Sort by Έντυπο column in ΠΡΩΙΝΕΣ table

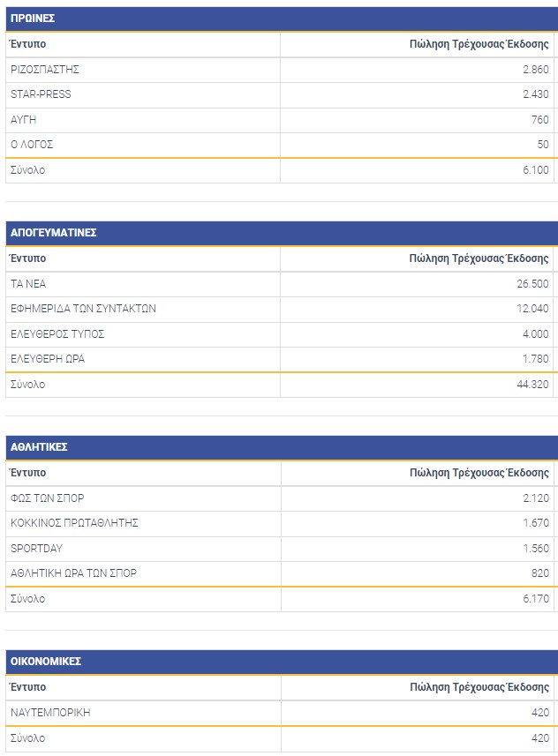(28, 44)
